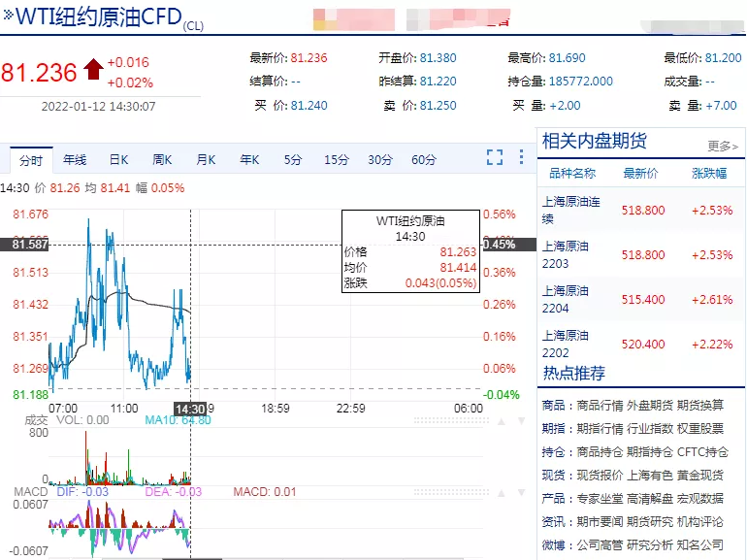Viewport: 747px width, 560px height.
Task: Click the 最高价 81.690 value
Action: (x=567, y=58)
